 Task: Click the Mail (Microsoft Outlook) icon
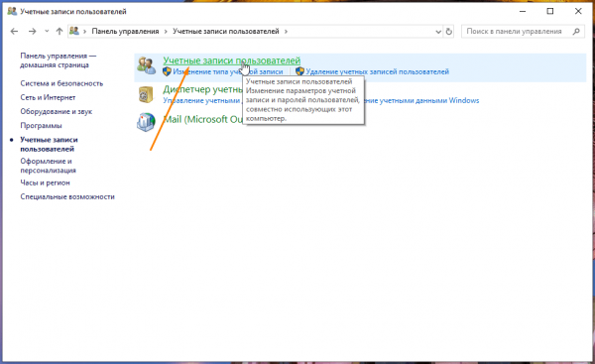[x=146, y=122]
